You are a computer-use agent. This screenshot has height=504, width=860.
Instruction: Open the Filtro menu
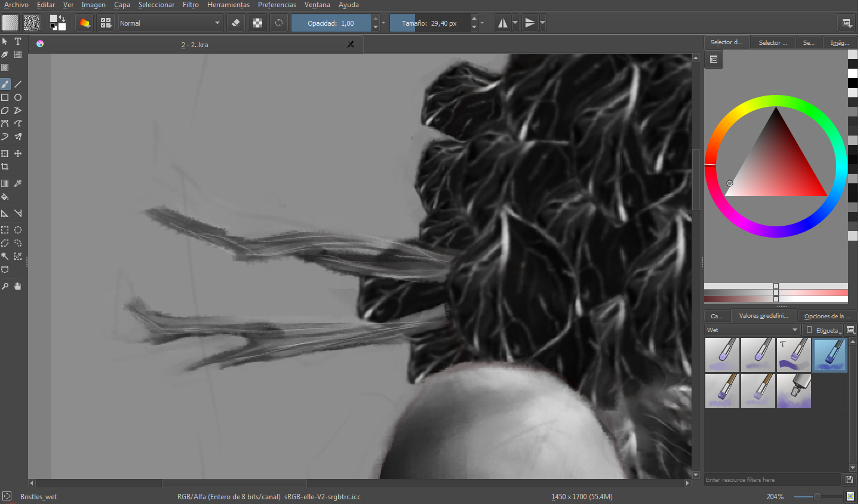tap(191, 5)
